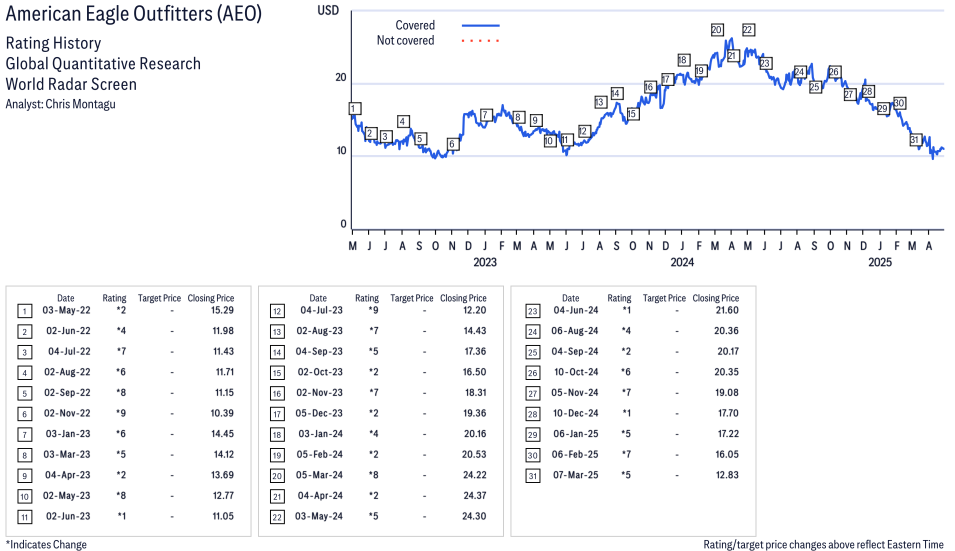
Task: Click the 24.37 closing price
Action: click(474, 496)
